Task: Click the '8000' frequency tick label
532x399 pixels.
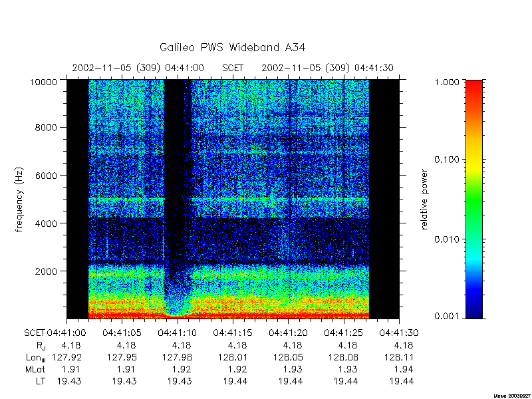Action: coord(46,128)
